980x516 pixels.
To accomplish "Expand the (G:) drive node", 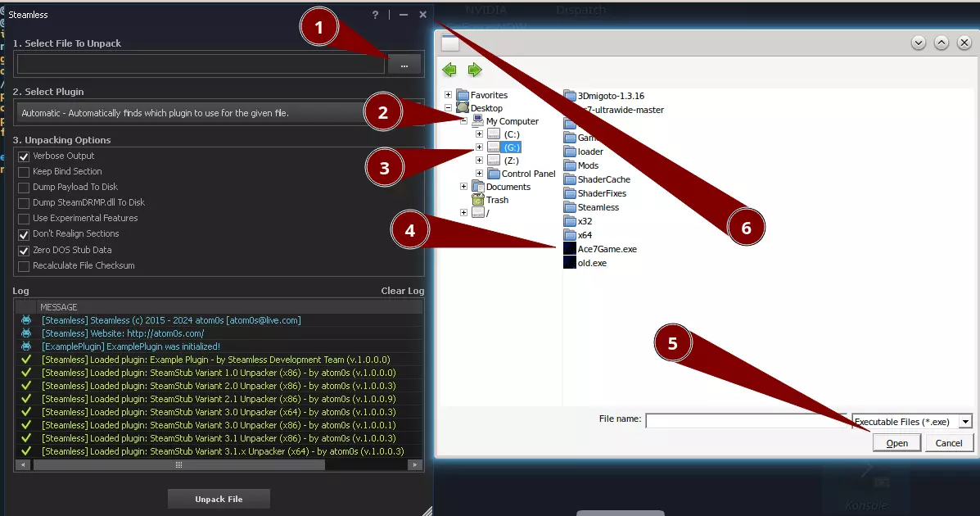I will pyautogui.click(x=480, y=147).
